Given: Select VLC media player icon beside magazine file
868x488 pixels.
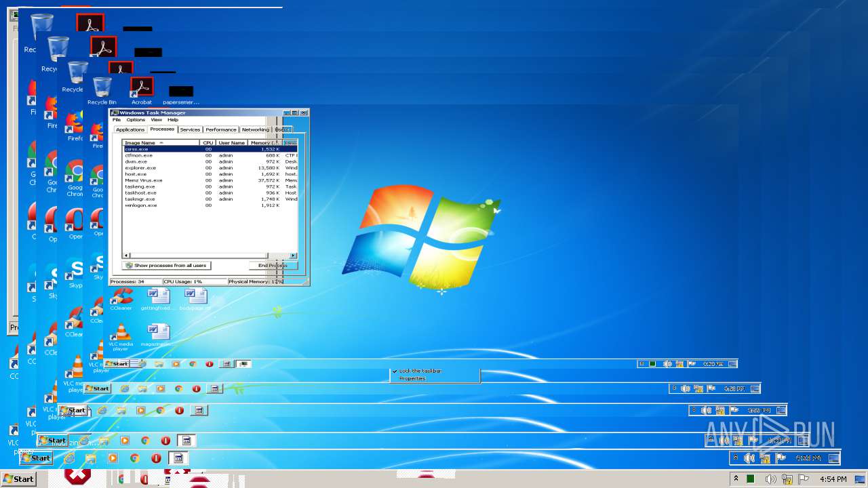Looking at the screenshot, I should point(121,337).
